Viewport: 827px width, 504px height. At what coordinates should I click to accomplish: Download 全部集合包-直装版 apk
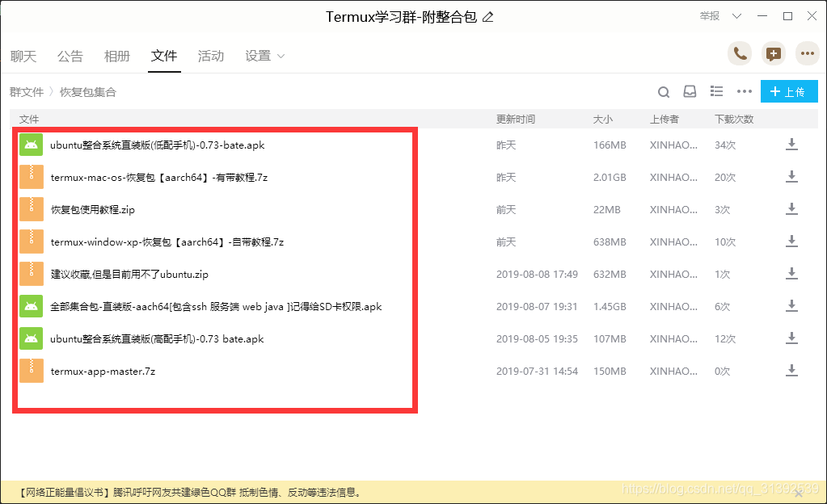pyautogui.click(x=791, y=306)
